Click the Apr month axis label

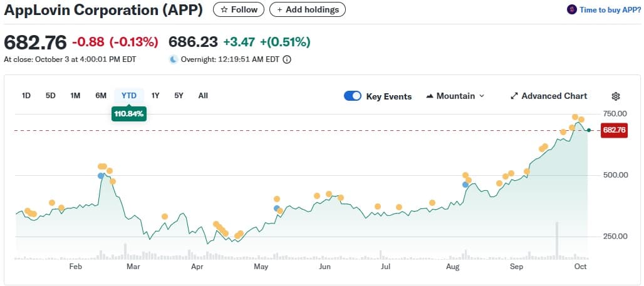tap(197, 267)
